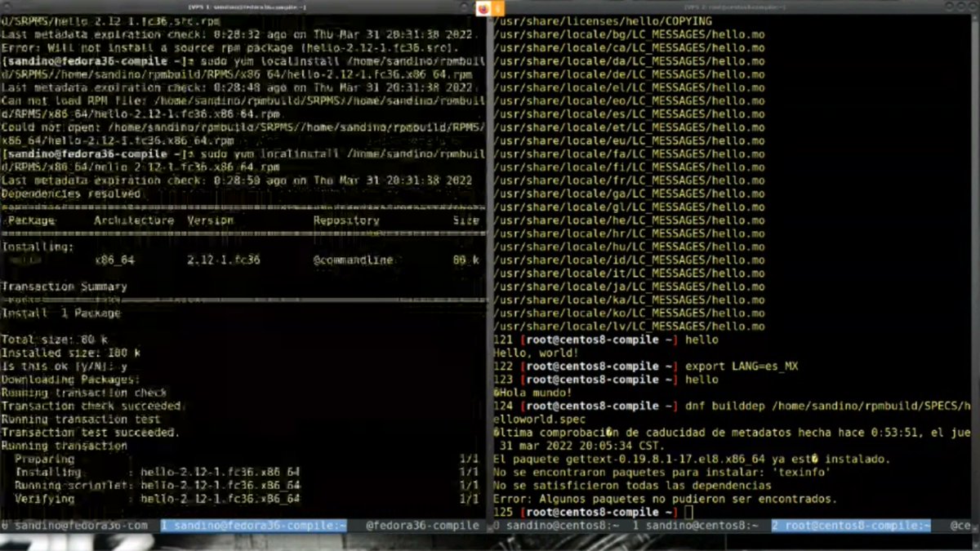Click the 'Verifying : hello-2.12-1.fc36.x86_64' line
This screenshot has width=980, height=551.
click(x=246, y=499)
